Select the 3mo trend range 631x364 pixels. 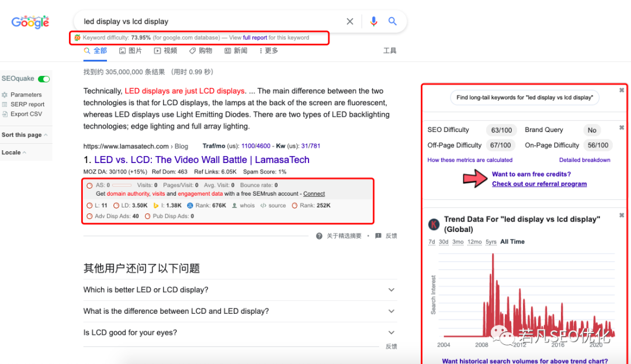pos(458,242)
